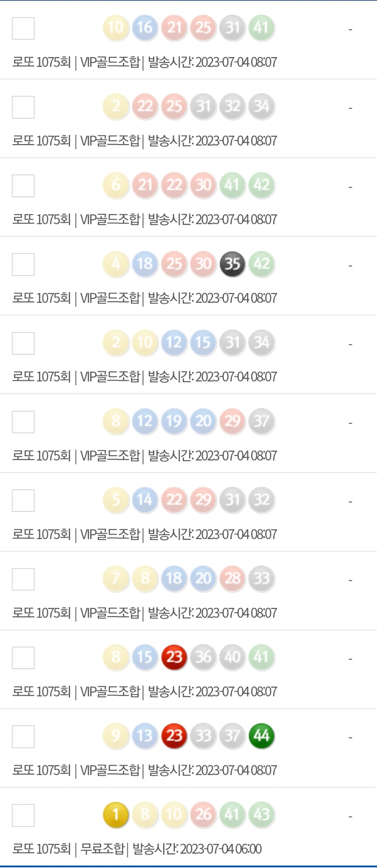
Task: Mark checkbox beside 7-8-18-20-28-33 combination
Action: click(x=23, y=579)
